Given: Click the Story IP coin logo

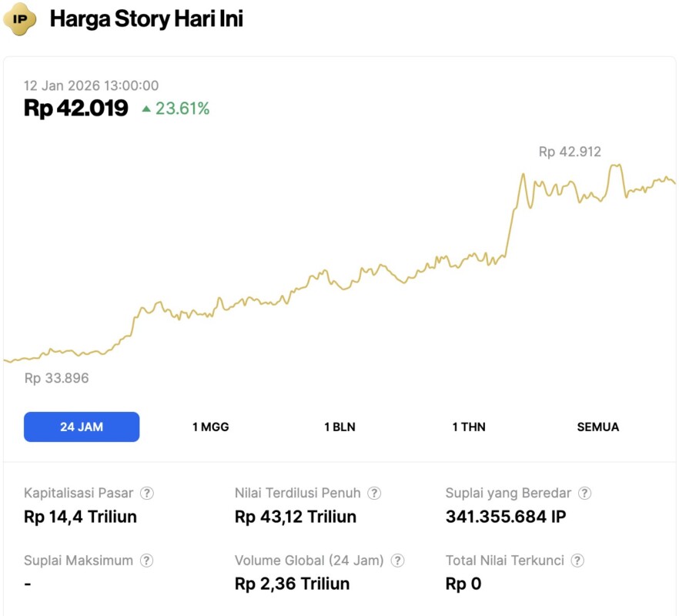Looking at the screenshot, I should (x=19, y=18).
